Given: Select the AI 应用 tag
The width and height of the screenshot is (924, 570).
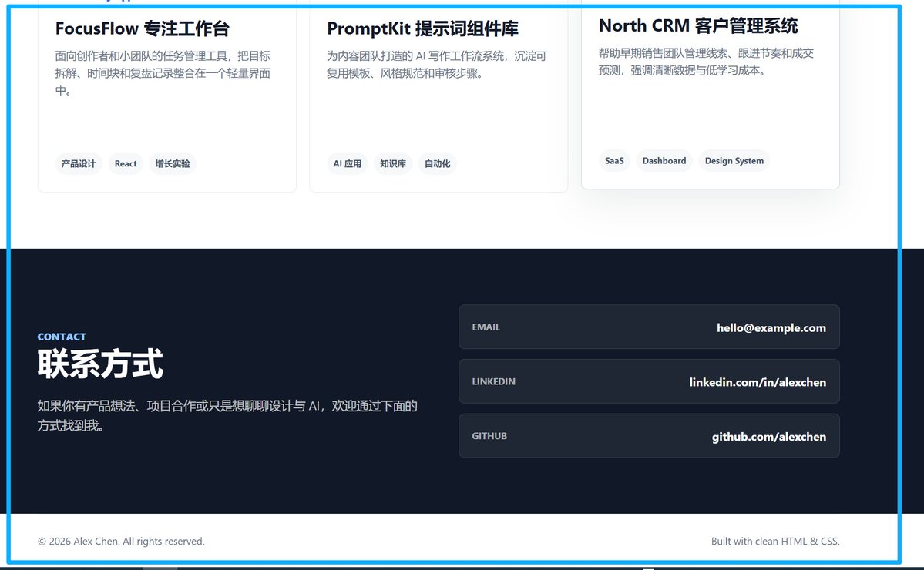Looking at the screenshot, I should pos(347,164).
